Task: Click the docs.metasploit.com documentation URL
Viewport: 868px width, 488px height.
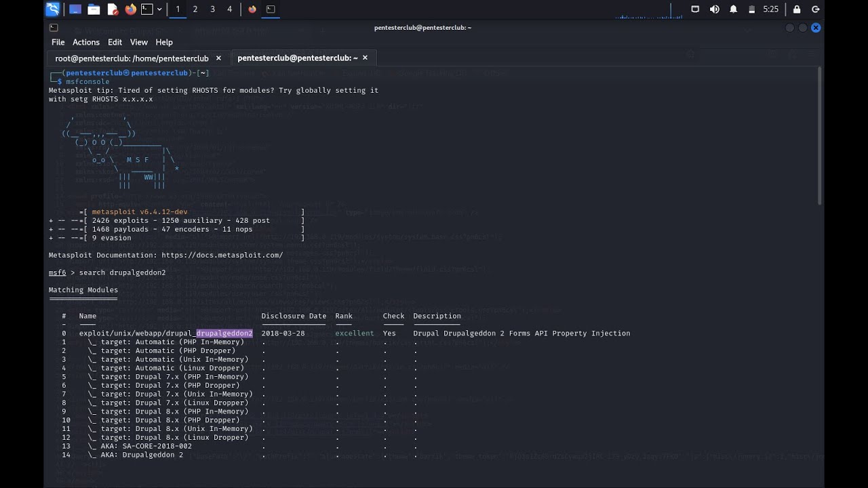Action: 222,256
